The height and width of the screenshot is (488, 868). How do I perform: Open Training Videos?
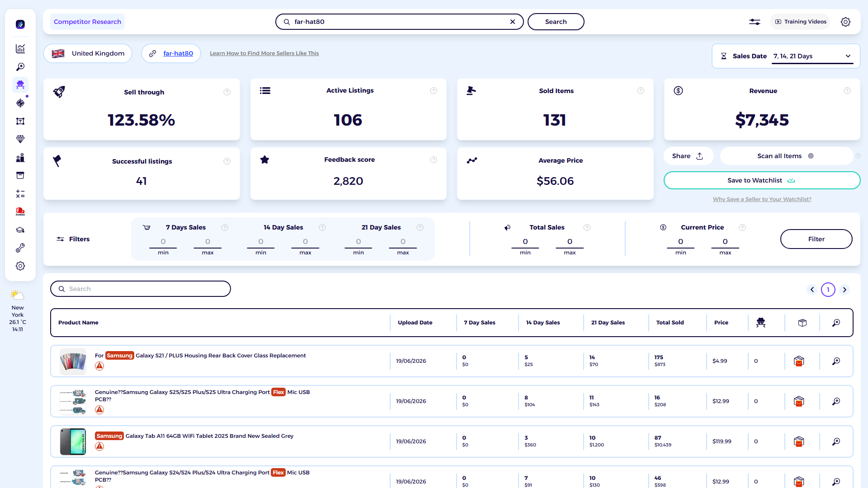(x=800, y=22)
